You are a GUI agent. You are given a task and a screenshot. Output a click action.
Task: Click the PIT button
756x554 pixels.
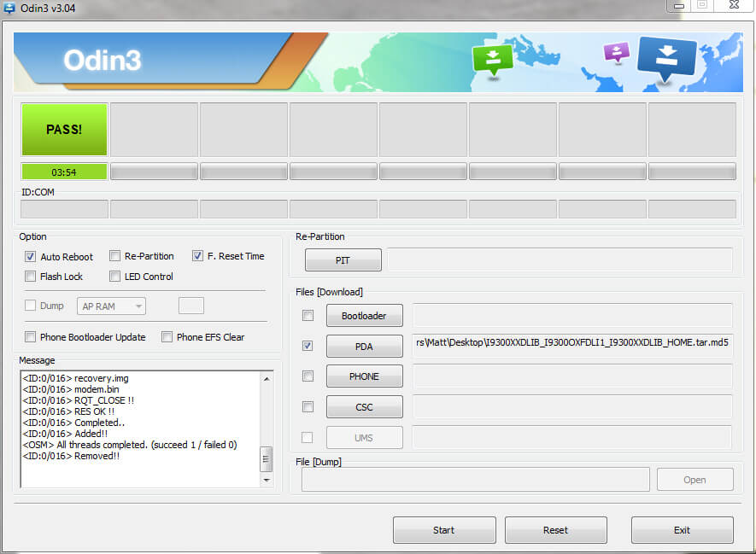343,260
